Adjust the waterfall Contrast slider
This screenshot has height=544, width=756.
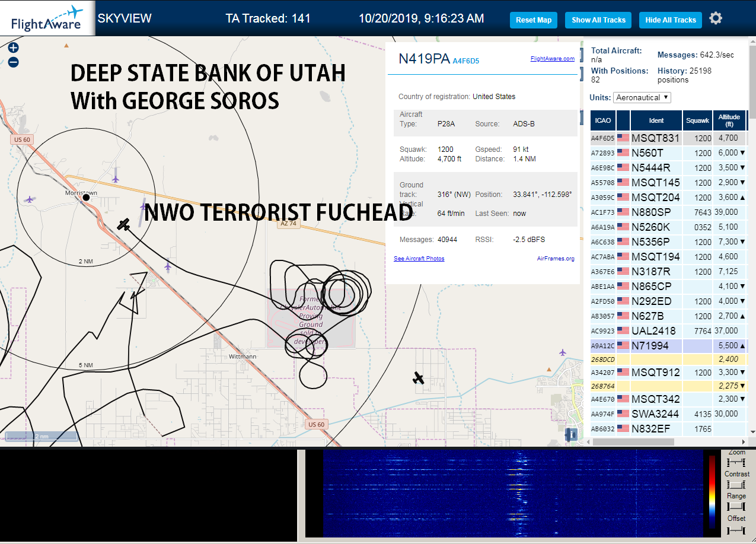(736, 484)
